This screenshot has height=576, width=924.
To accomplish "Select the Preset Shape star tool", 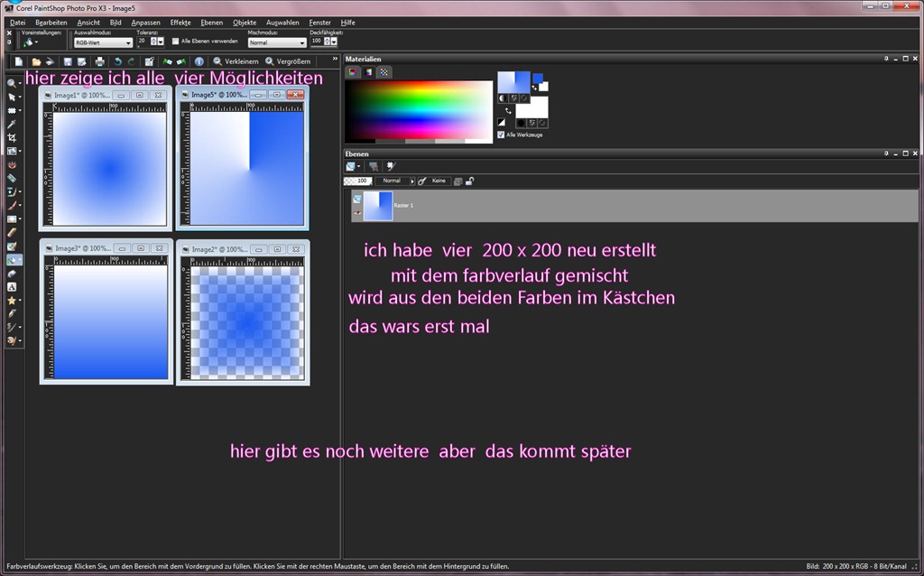I will 11,301.
